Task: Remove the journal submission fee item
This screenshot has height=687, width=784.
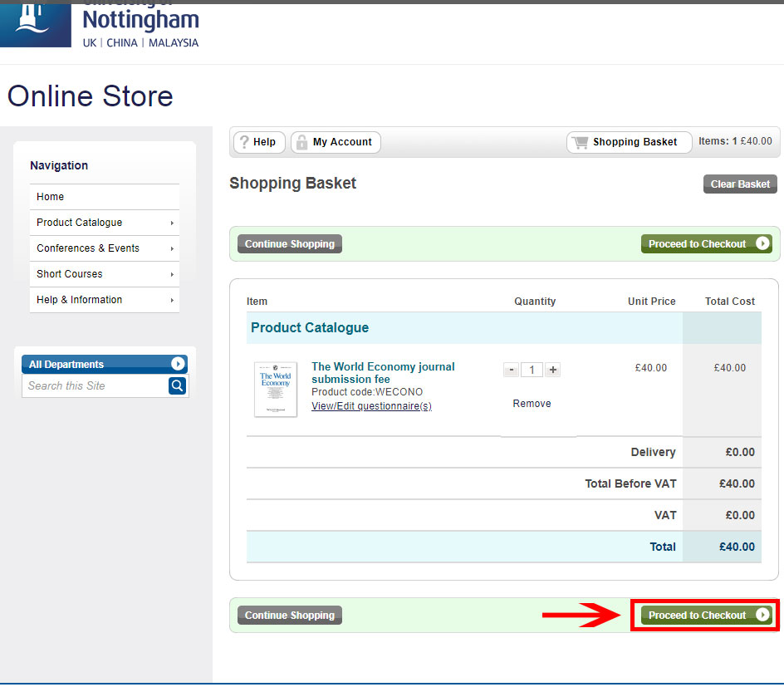Action: (x=532, y=404)
